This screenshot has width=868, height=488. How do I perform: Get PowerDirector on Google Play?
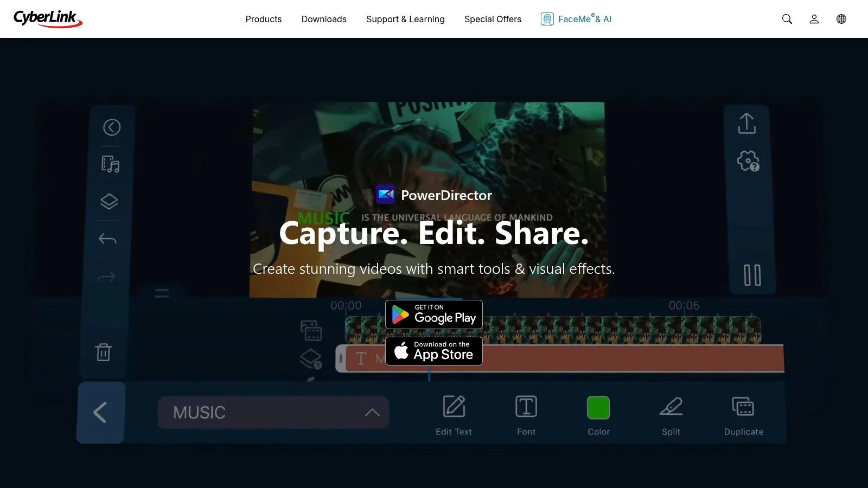tap(434, 314)
